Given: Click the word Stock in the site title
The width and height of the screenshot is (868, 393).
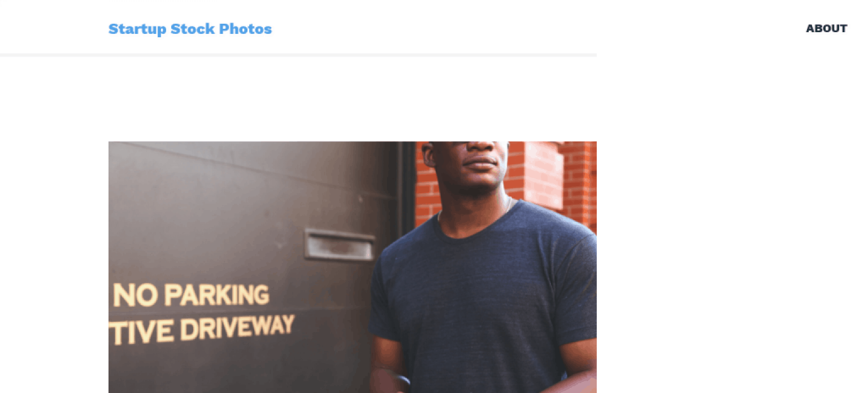Looking at the screenshot, I should pos(193,29).
